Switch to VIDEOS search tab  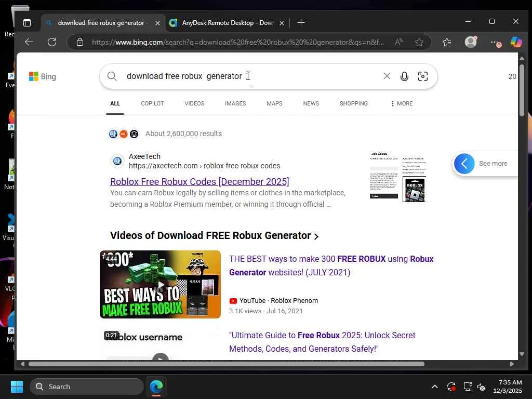pyautogui.click(x=194, y=103)
